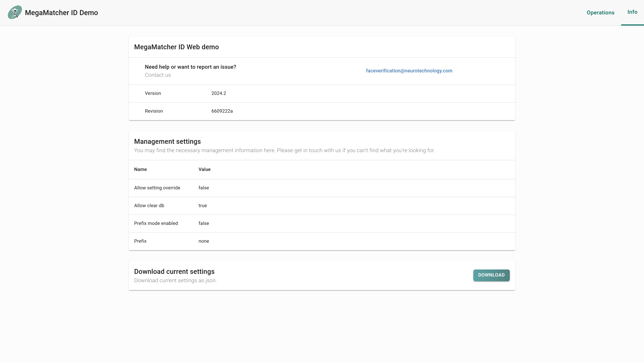Click the Management settings heading
This screenshot has height=362, width=644.
168,141
